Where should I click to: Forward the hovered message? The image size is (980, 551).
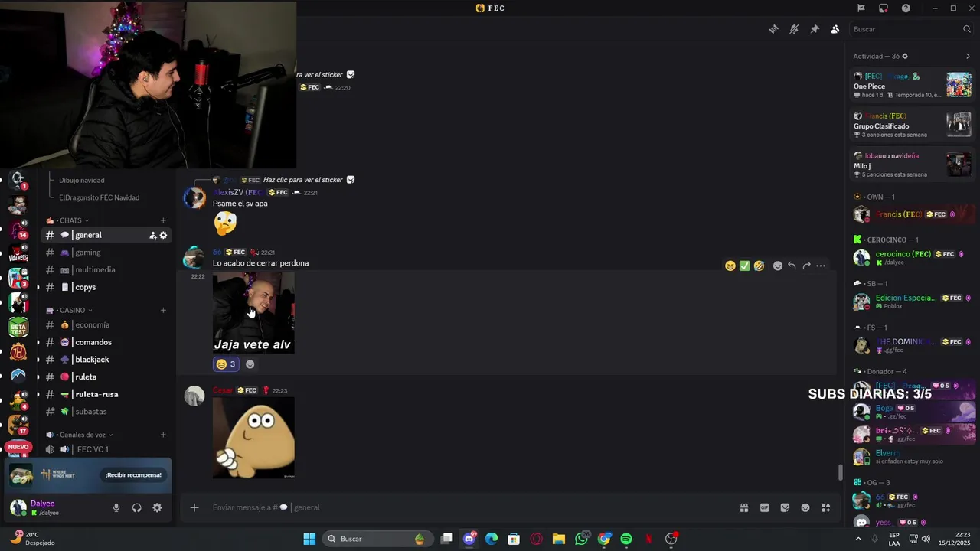[x=806, y=266]
